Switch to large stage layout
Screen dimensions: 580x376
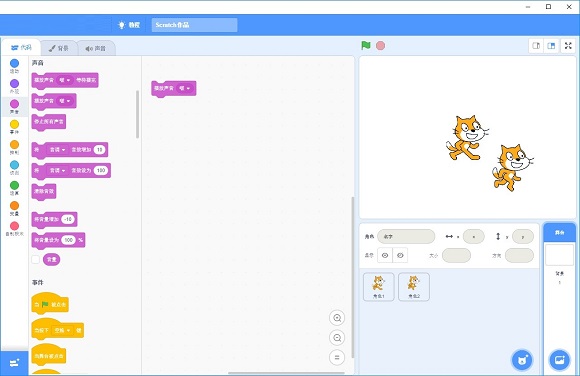pos(551,46)
